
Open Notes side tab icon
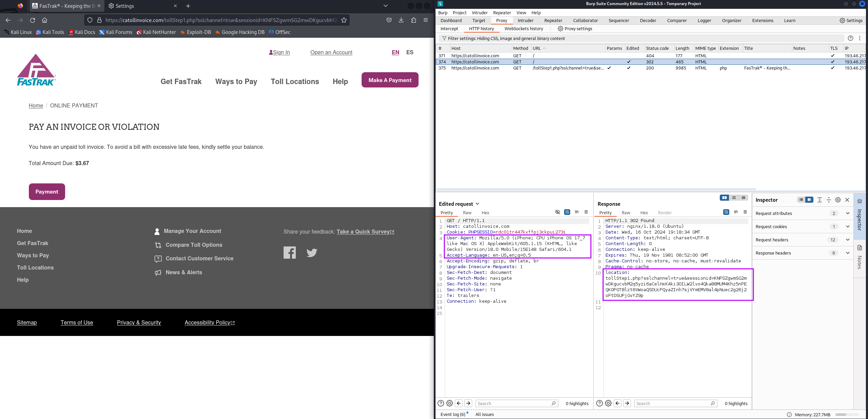click(x=860, y=247)
